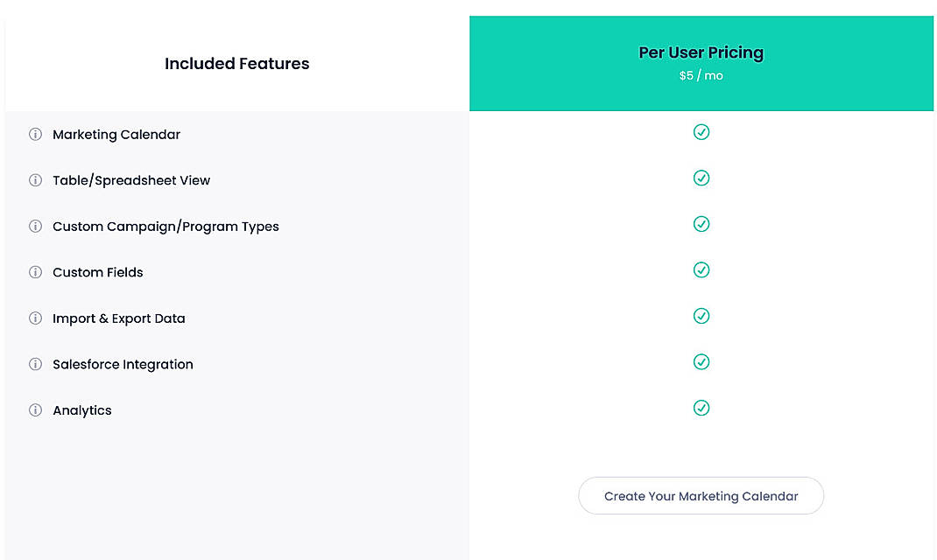Click the checkmark for Custom Campaign/Program Types
Viewport: 937px width, 560px height.
pyautogui.click(x=701, y=224)
